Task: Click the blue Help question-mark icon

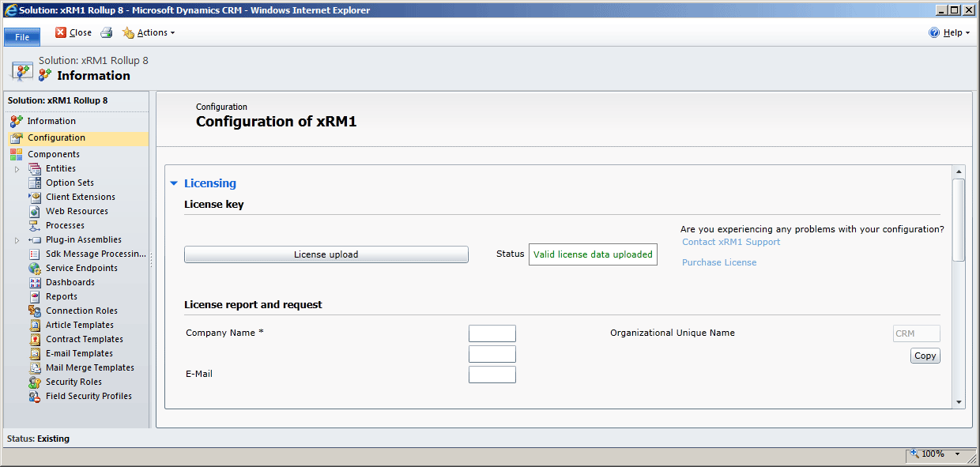Action: tap(934, 32)
